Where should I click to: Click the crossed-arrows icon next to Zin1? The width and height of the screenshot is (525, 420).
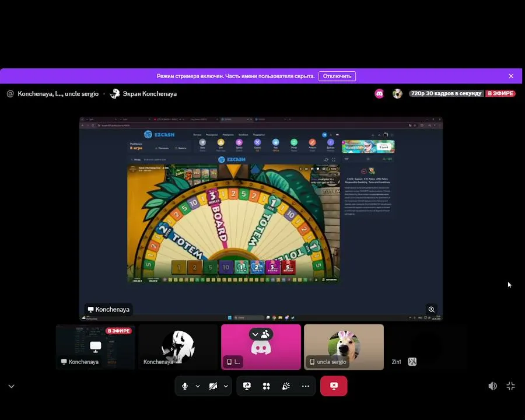[x=412, y=362]
